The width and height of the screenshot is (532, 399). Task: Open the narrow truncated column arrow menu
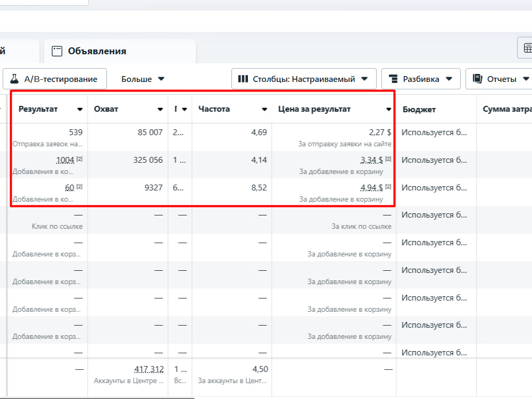[x=185, y=109]
